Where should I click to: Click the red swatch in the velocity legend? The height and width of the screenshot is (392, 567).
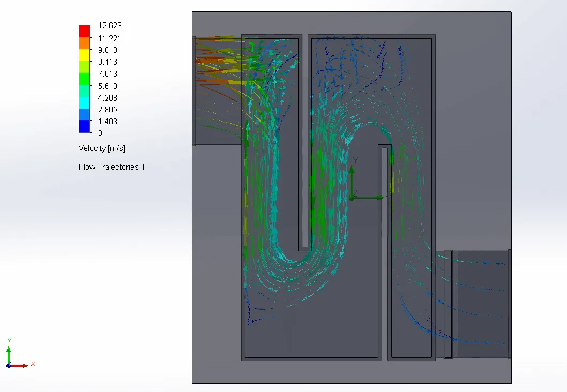(x=85, y=31)
